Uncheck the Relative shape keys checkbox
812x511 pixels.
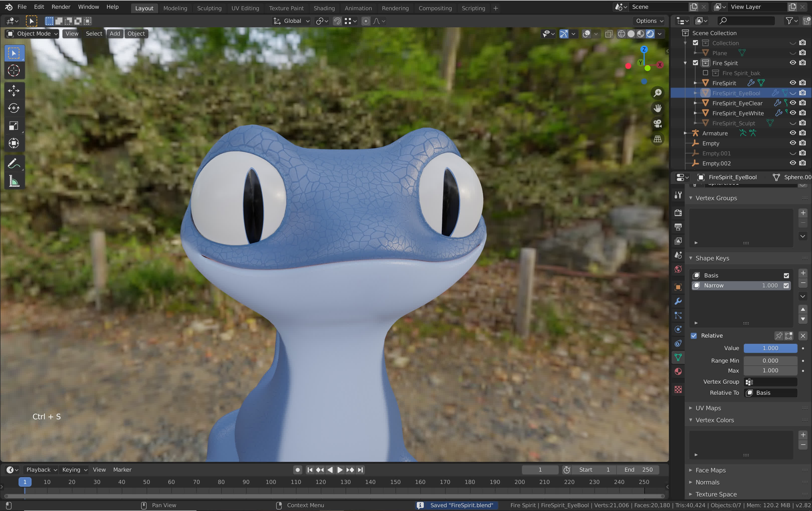click(x=694, y=336)
